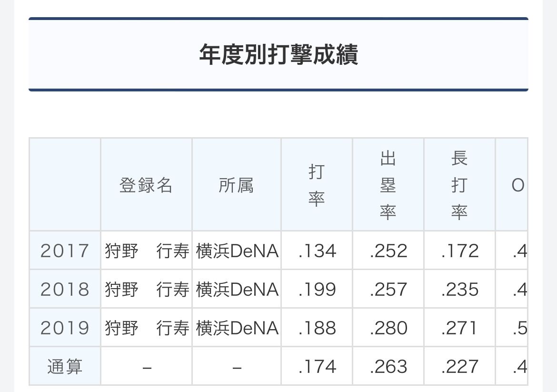The height and width of the screenshot is (392, 557).
Task: Click the career batting average .174
Action: [x=317, y=366]
